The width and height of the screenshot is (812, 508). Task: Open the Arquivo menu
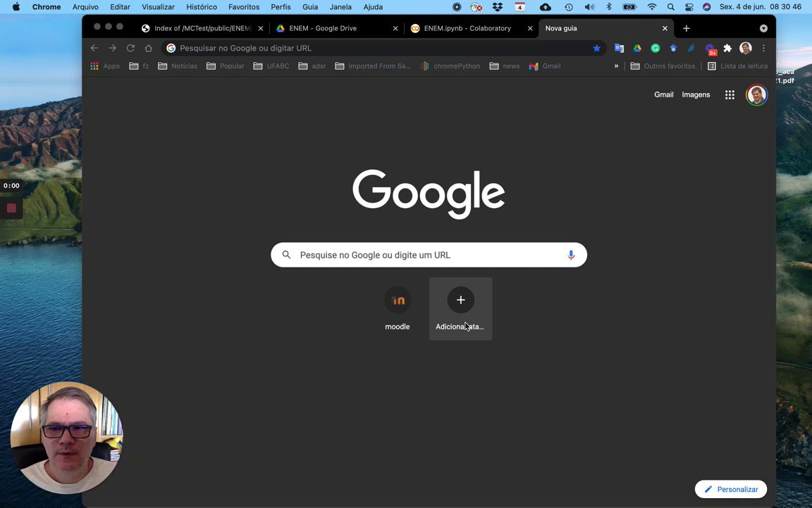pyautogui.click(x=85, y=7)
